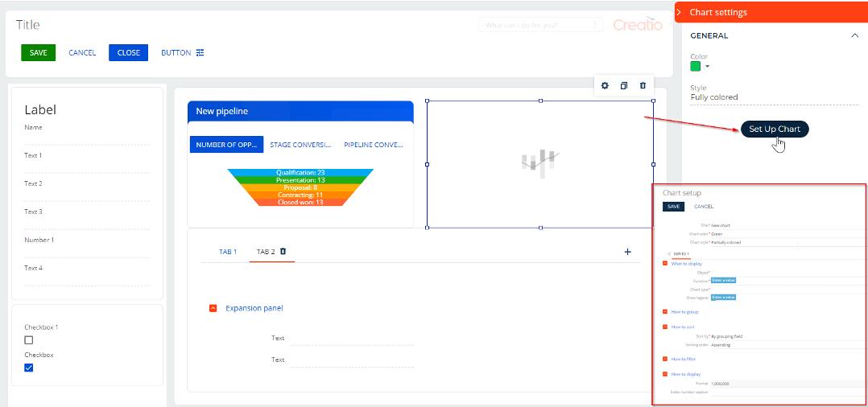Collapse the General section chevron
The width and height of the screenshot is (868, 407).
854,35
